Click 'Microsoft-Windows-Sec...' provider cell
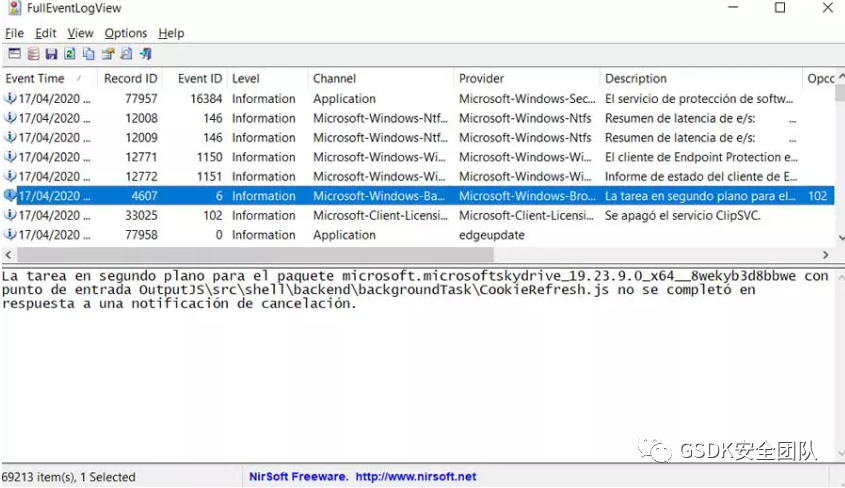This screenshot has width=845, height=488. point(527,99)
